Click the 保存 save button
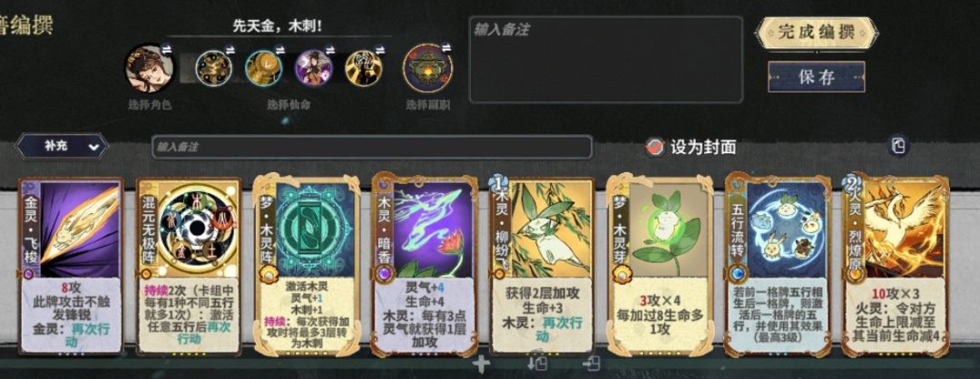The image size is (980, 379). tap(817, 77)
